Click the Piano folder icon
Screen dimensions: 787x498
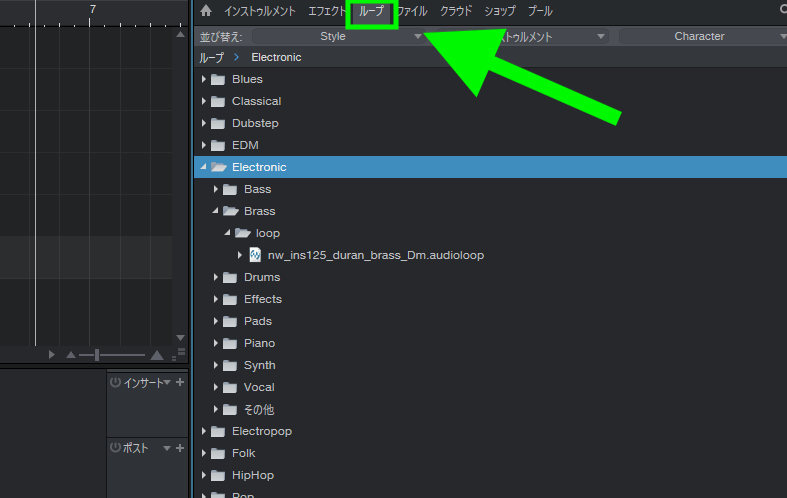230,344
